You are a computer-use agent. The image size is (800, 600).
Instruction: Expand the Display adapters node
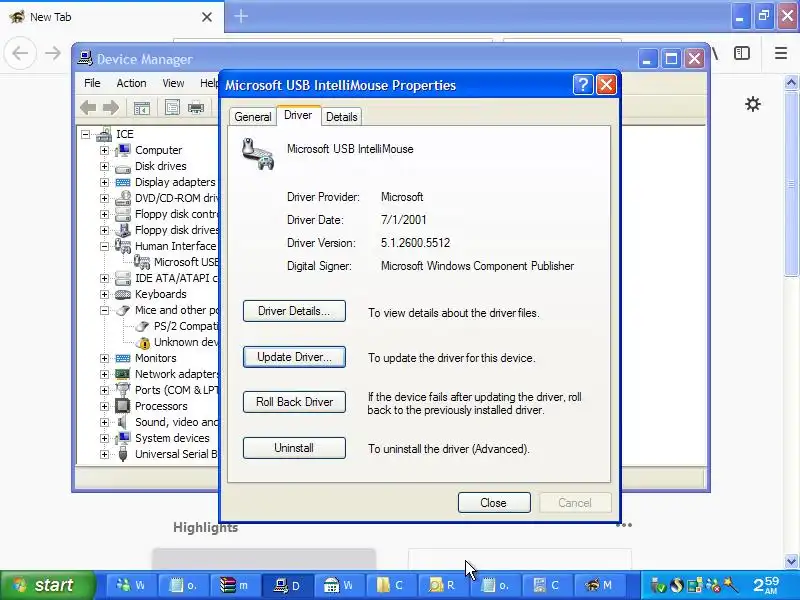coord(104,182)
